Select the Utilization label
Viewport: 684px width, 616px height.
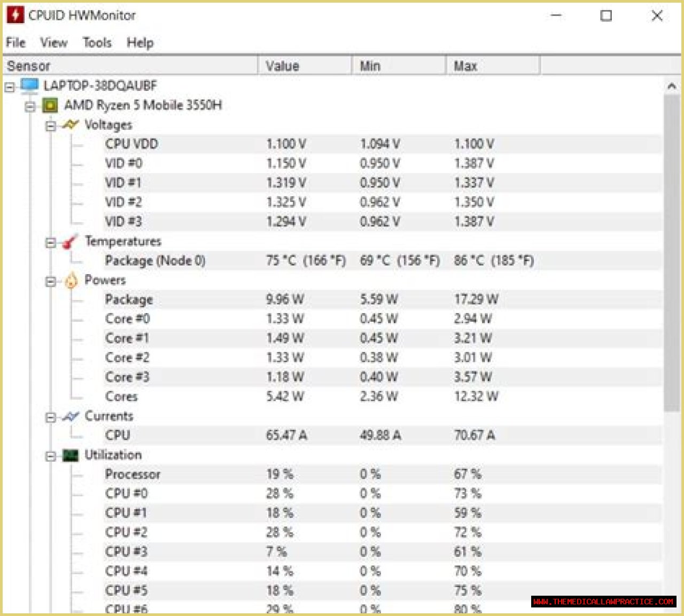113,455
